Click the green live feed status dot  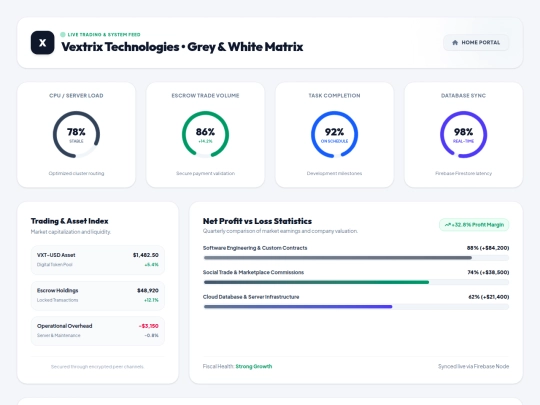pos(63,34)
